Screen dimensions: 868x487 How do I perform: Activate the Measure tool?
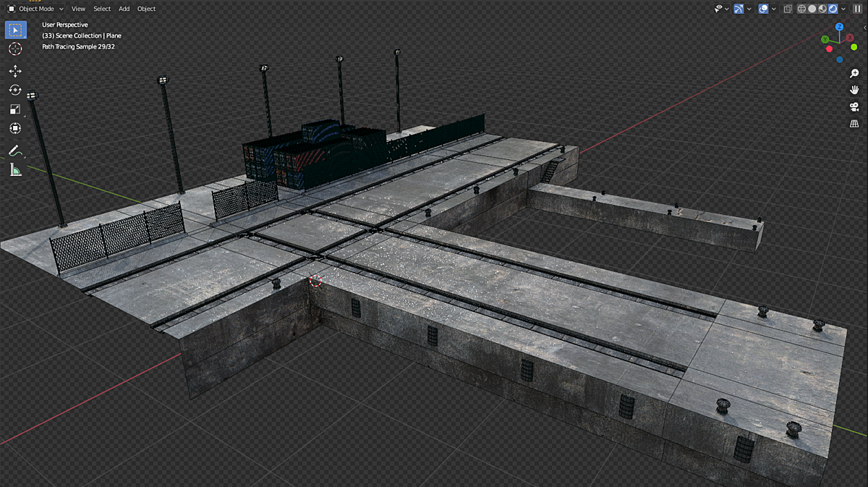14,170
